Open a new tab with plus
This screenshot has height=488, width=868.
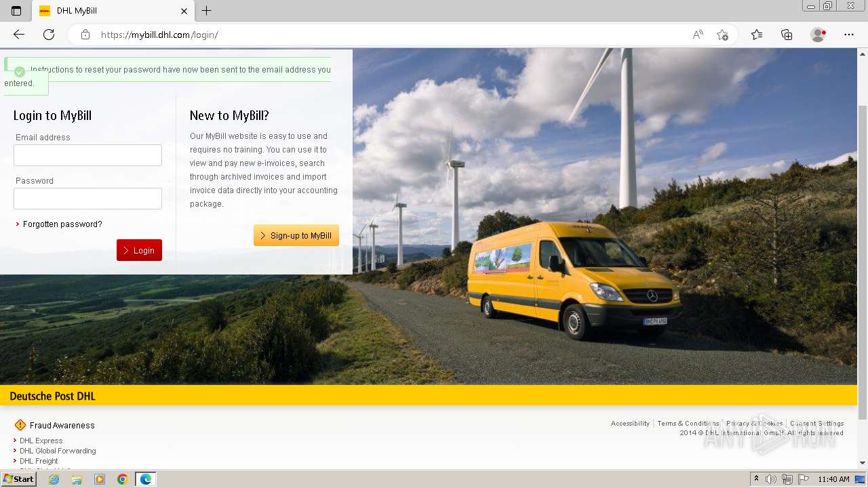coord(207,11)
